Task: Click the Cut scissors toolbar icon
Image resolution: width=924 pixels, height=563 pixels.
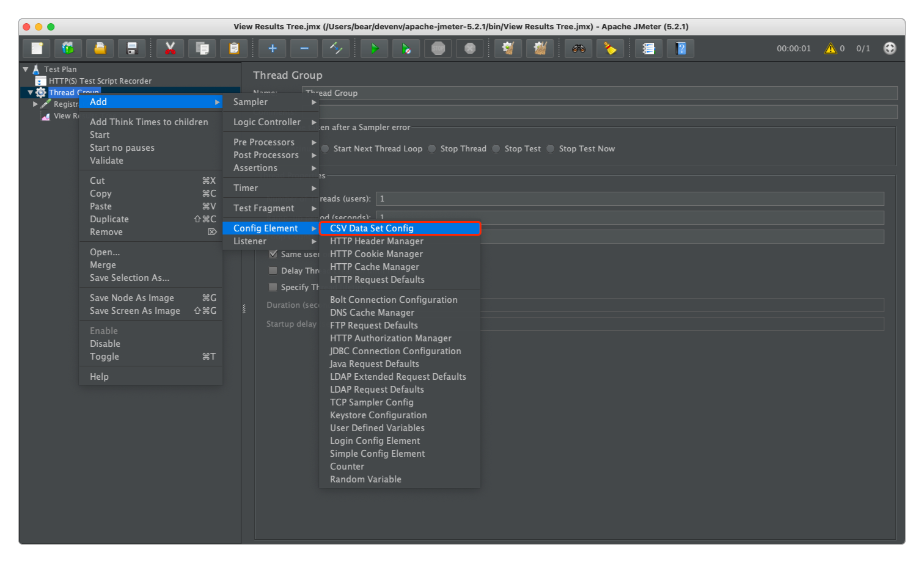Action: pyautogui.click(x=170, y=48)
